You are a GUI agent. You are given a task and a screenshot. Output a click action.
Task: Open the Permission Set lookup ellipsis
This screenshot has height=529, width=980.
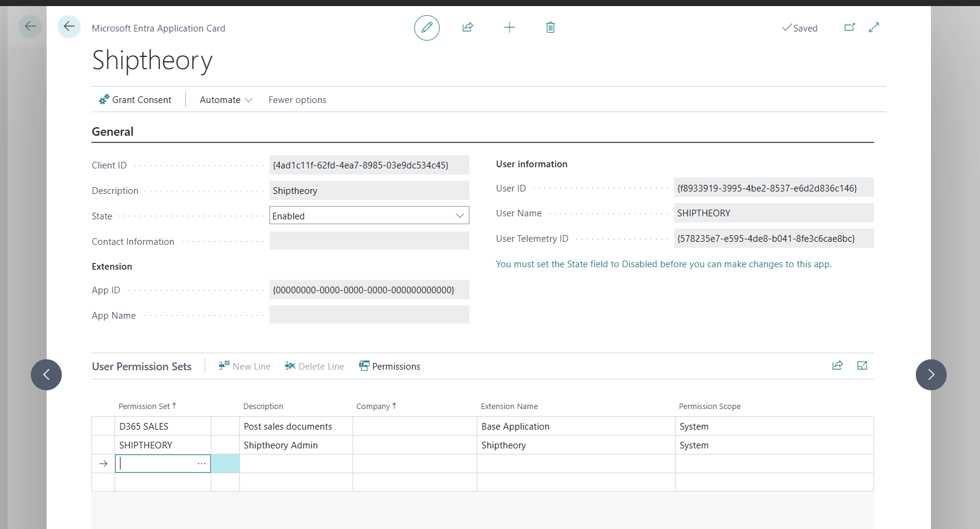coord(202,464)
